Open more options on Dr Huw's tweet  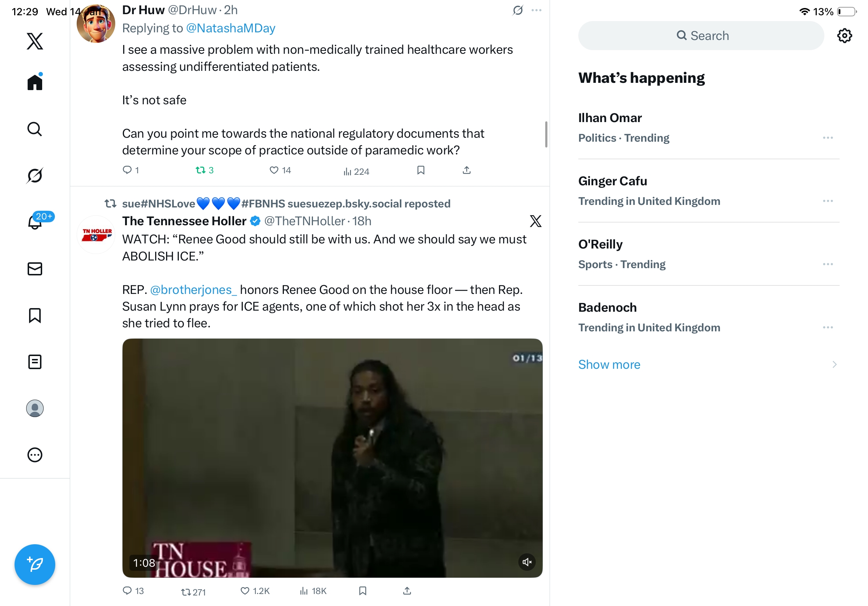(x=536, y=10)
